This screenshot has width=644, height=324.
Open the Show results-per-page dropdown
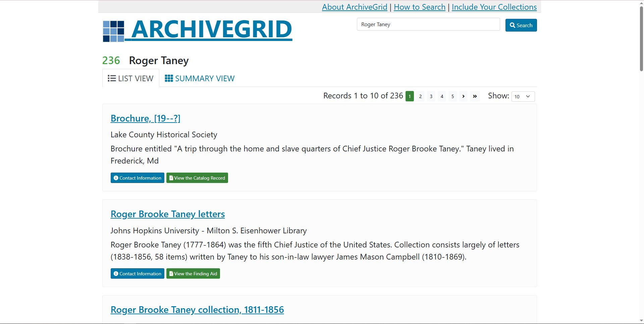click(x=523, y=97)
